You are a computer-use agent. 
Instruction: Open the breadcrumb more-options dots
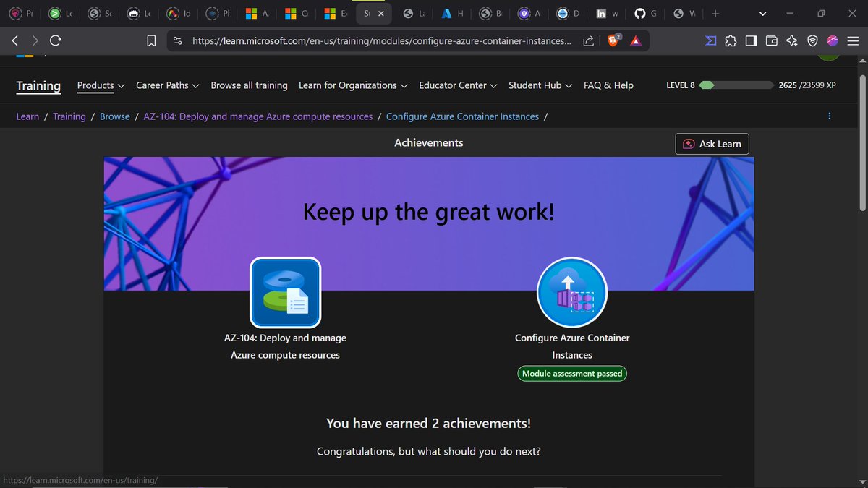point(829,116)
